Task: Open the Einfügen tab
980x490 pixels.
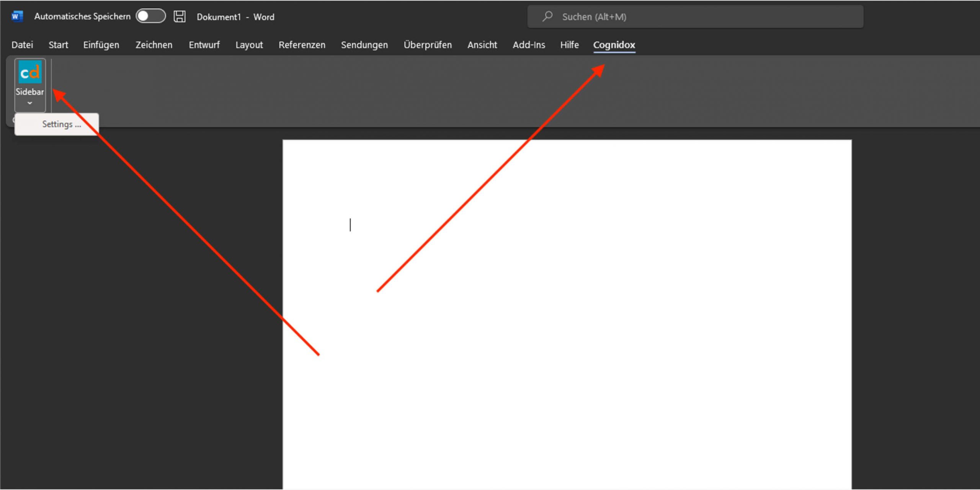Action: 101,45
